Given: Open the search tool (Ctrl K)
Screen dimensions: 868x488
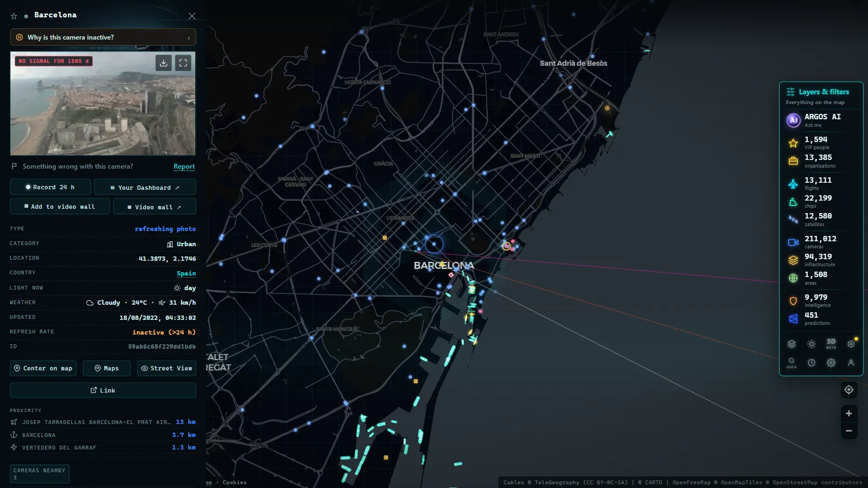Looking at the screenshot, I should (x=792, y=363).
